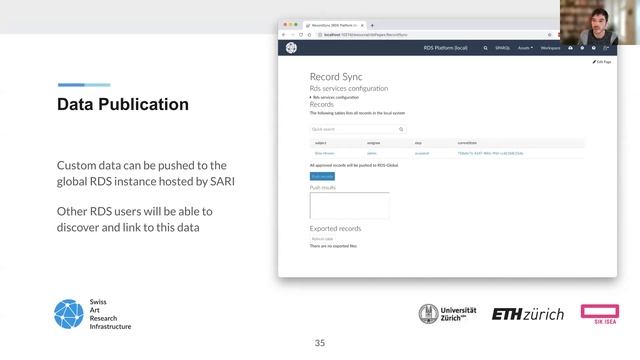The width and height of the screenshot is (640, 360).
Task: Click the cloud upload icon in navbar
Action: (570, 48)
